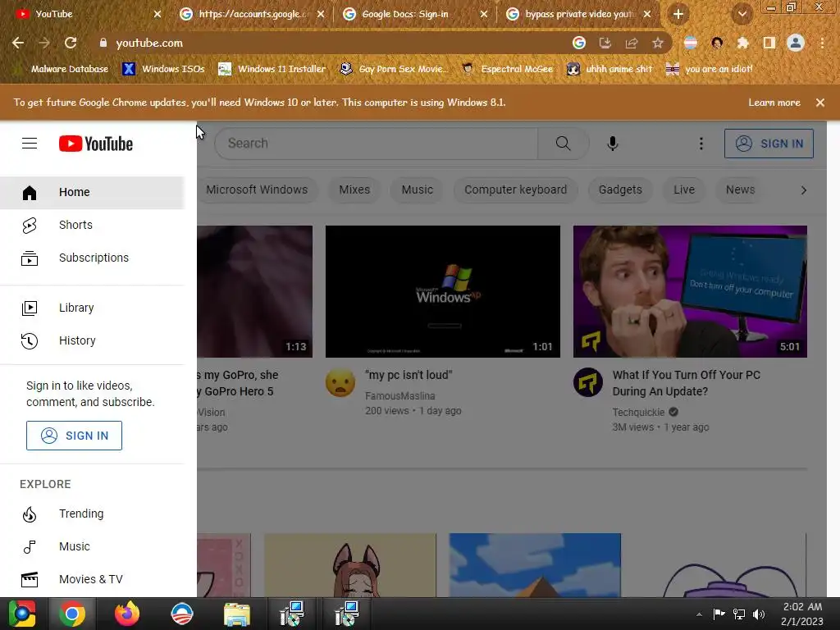Click the Techquickie channel avatar
This screenshot has height=630, width=840.
point(587,382)
